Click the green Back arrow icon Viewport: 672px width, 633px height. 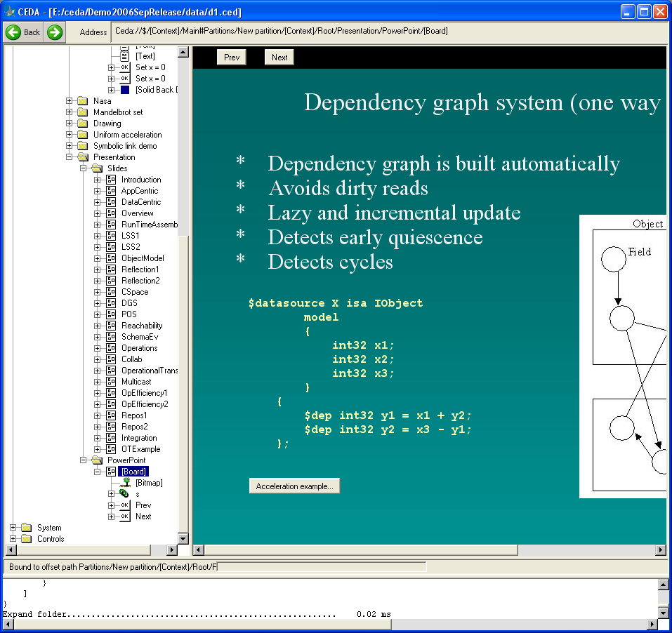pyautogui.click(x=13, y=32)
